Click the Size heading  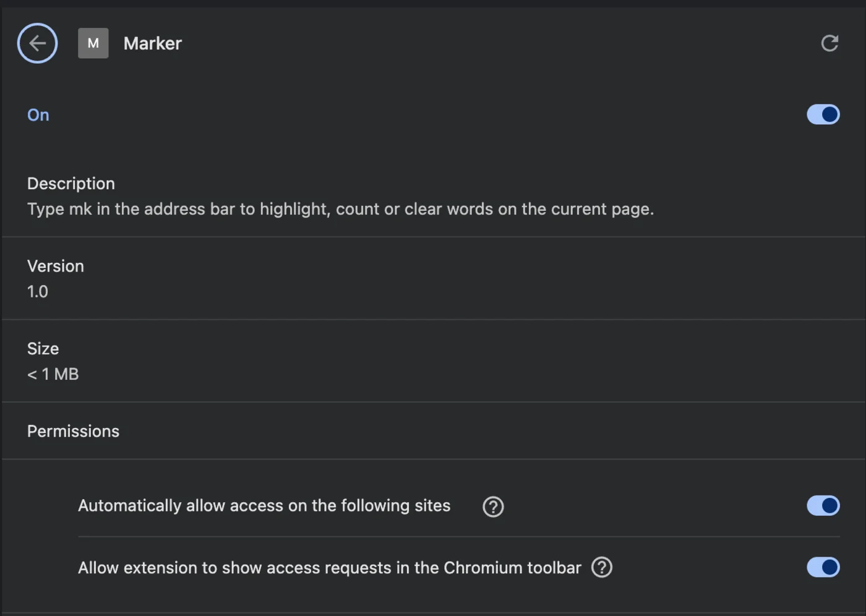(43, 349)
